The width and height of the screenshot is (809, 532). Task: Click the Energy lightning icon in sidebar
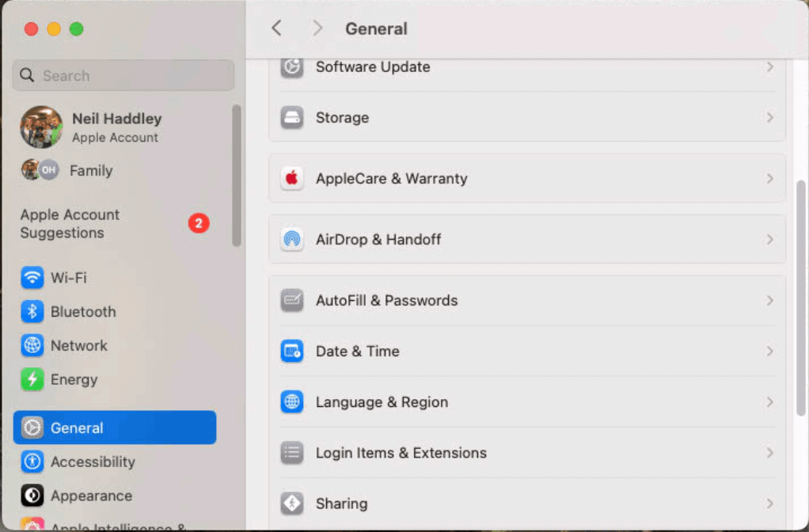(32, 379)
